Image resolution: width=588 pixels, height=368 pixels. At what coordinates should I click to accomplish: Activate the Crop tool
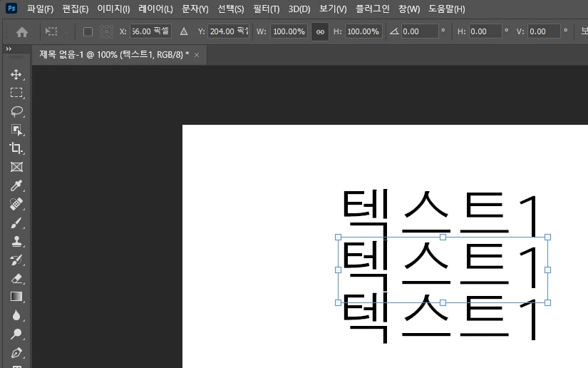16,148
